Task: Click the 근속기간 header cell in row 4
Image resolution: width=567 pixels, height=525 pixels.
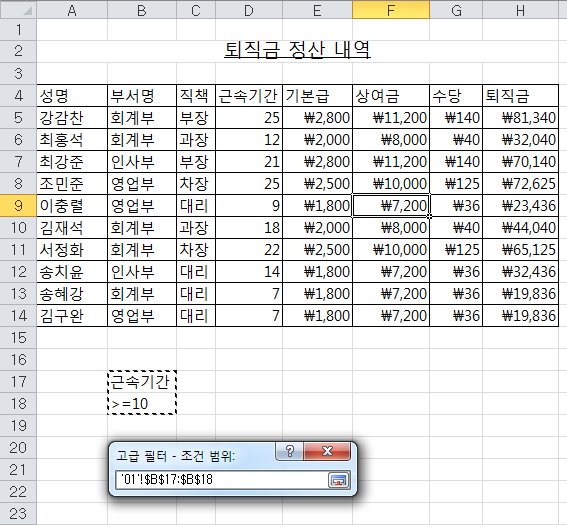Action: pos(249,96)
